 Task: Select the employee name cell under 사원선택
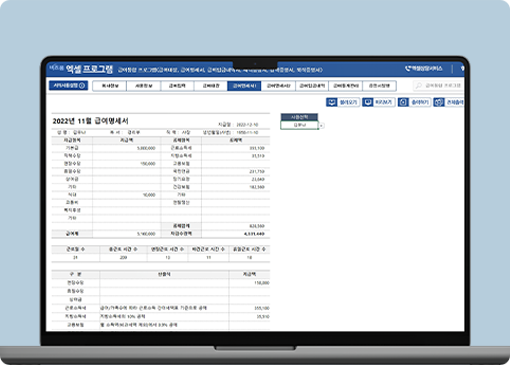point(299,125)
